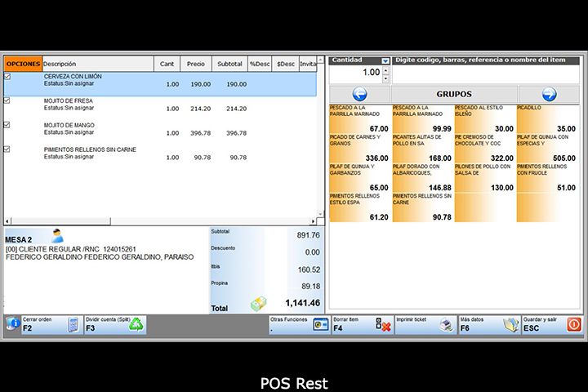Split the bill with Dividir cuenta F3
This screenshot has height=392, width=588.
[115, 324]
